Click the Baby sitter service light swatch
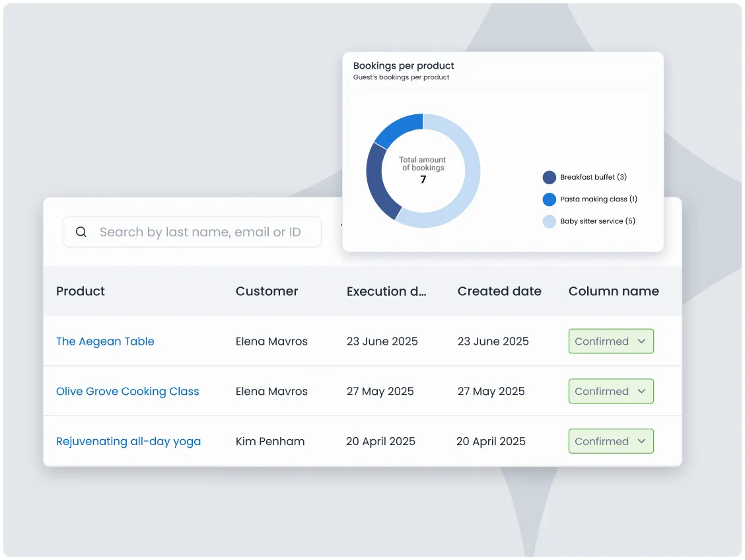745x560 pixels. pyautogui.click(x=550, y=221)
